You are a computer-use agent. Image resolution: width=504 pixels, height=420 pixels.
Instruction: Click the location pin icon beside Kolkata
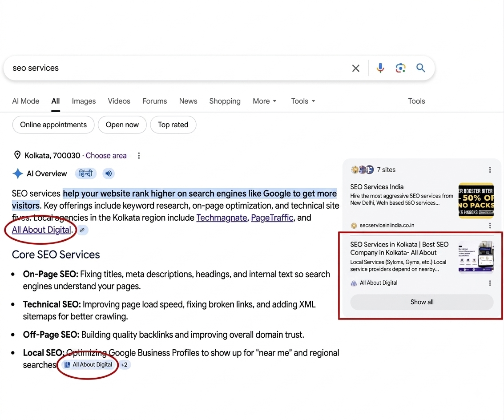point(17,155)
